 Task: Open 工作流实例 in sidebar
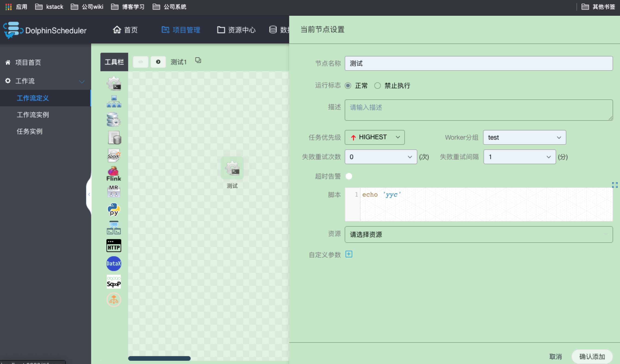(33, 115)
